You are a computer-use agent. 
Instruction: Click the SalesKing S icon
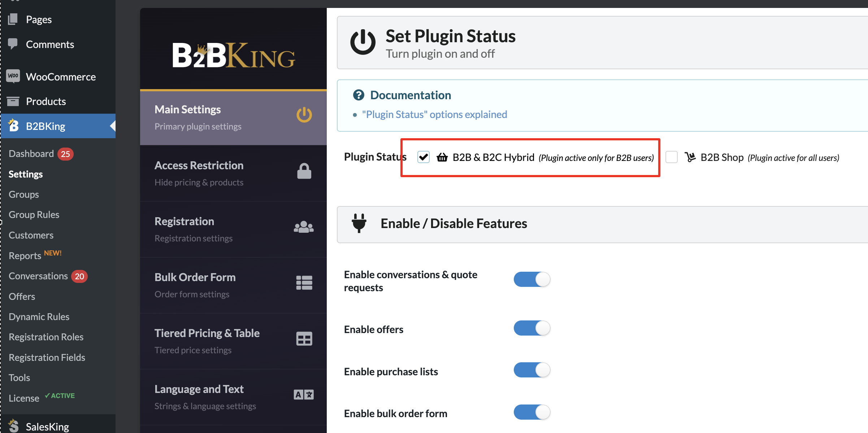(x=13, y=426)
